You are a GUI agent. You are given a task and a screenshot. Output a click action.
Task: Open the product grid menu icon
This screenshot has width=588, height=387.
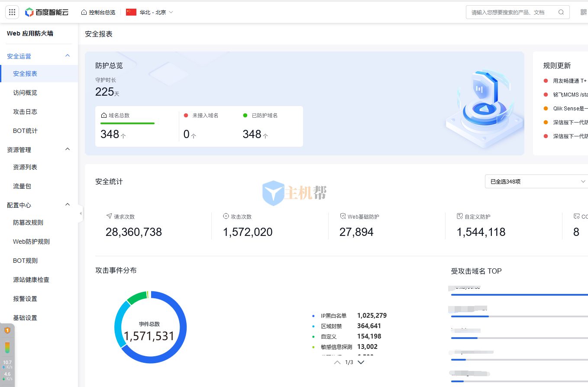click(12, 12)
